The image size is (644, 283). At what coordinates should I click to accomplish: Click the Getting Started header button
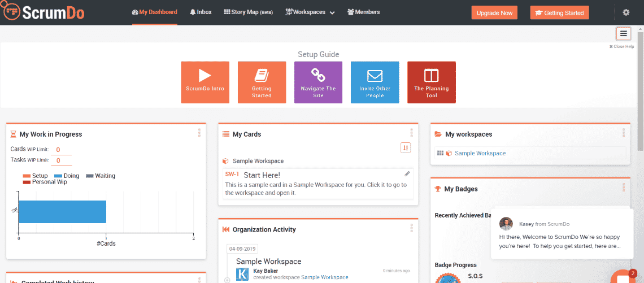[x=559, y=13]
